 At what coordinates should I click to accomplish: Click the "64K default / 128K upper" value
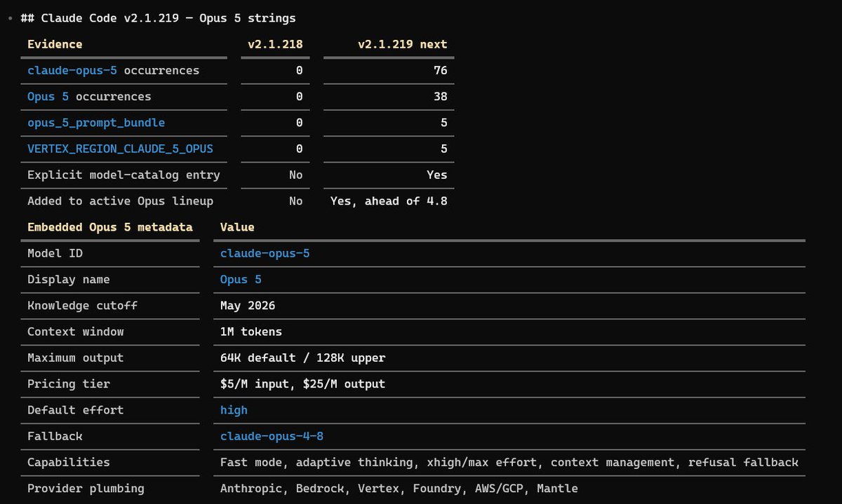point(302,357)
